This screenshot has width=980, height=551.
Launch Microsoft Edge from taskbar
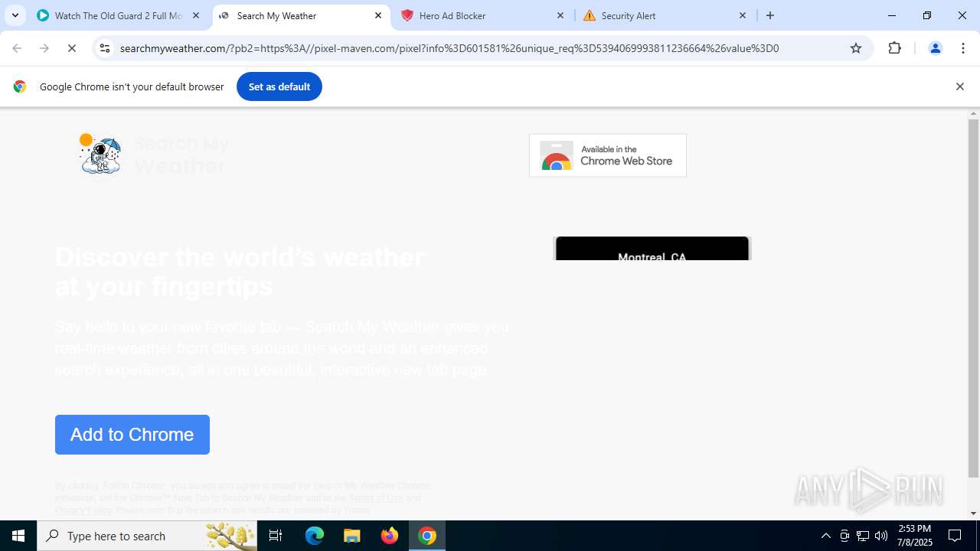(x=315, y=536)
